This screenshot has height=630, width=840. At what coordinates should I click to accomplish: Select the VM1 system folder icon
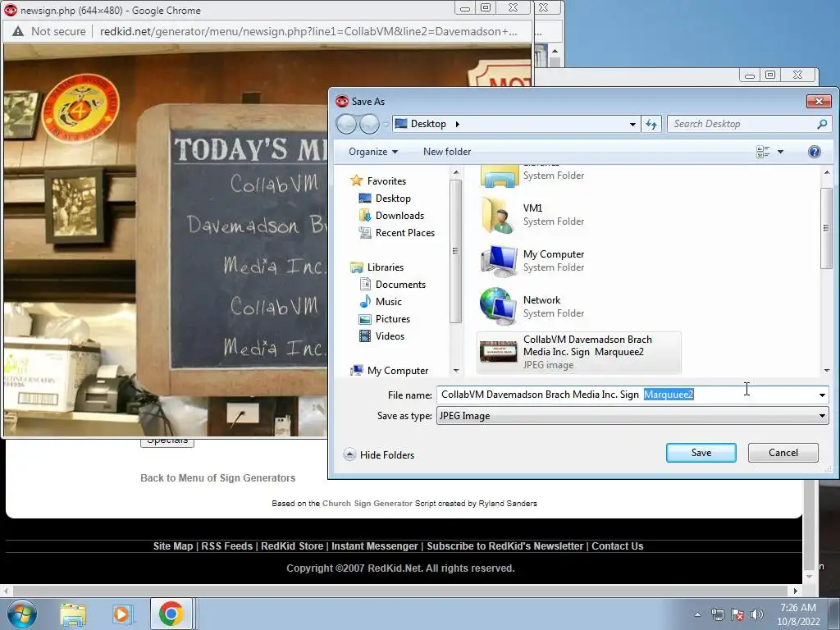[x=499, y=215]
